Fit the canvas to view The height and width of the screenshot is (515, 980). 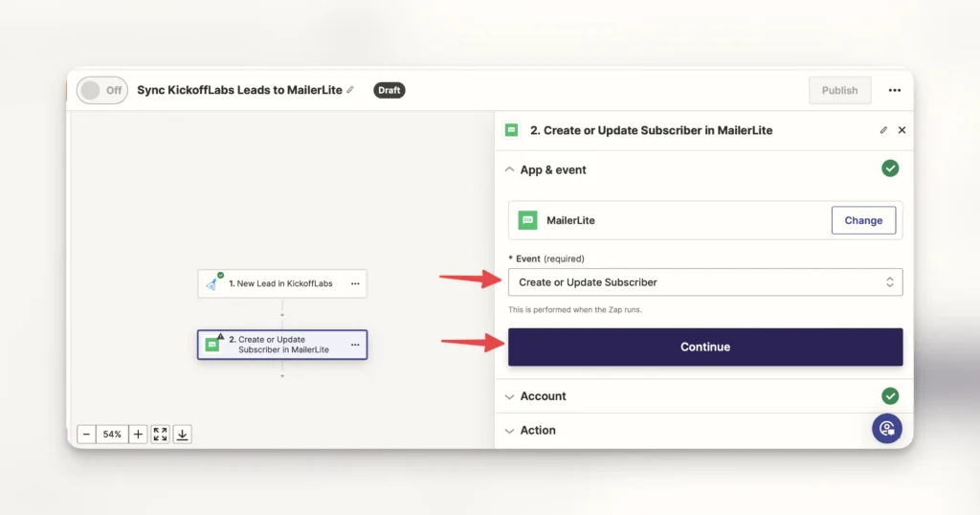point(160,434)
